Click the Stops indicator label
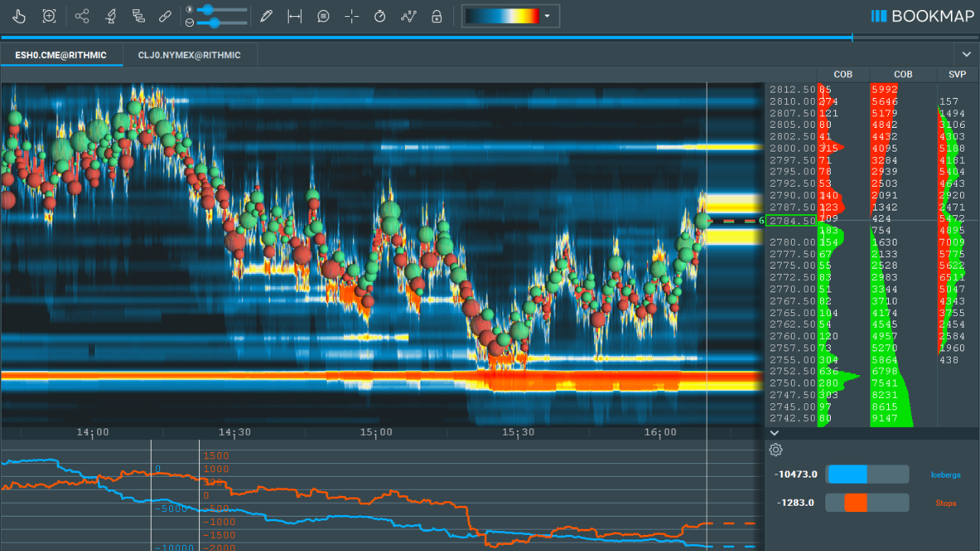The height and width of the screenshot is (551, 980). pyautogui.click(x=946, y=504)
